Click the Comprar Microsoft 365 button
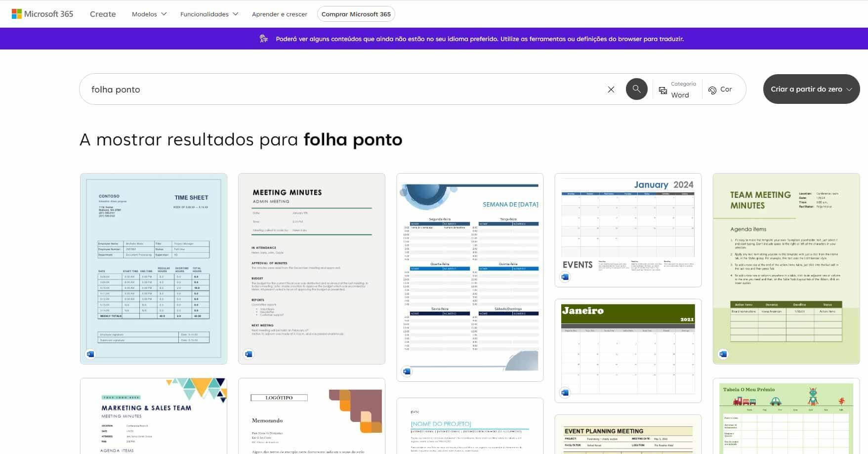The image size is (868, 454). click(x=356, y=14)
